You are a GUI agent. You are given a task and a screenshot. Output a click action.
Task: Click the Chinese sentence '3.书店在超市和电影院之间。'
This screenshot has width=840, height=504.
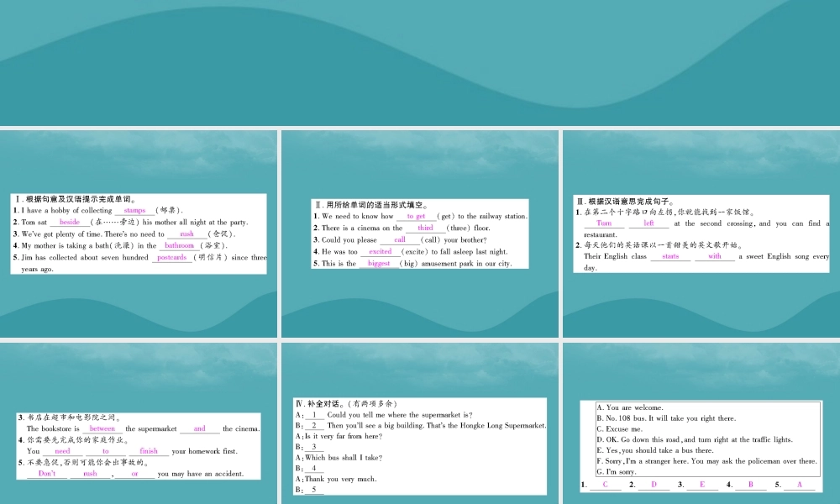71,417
